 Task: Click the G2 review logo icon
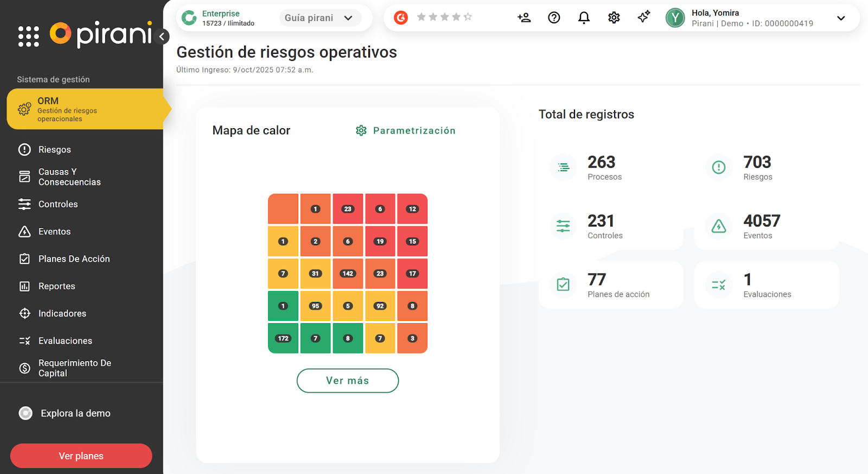tap(401, 18)
